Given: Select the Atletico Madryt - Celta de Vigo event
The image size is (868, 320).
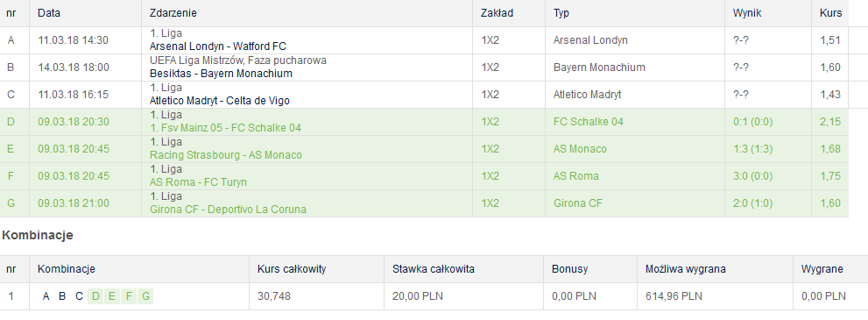Looking at the screenshot, I should tap(219, 101).
